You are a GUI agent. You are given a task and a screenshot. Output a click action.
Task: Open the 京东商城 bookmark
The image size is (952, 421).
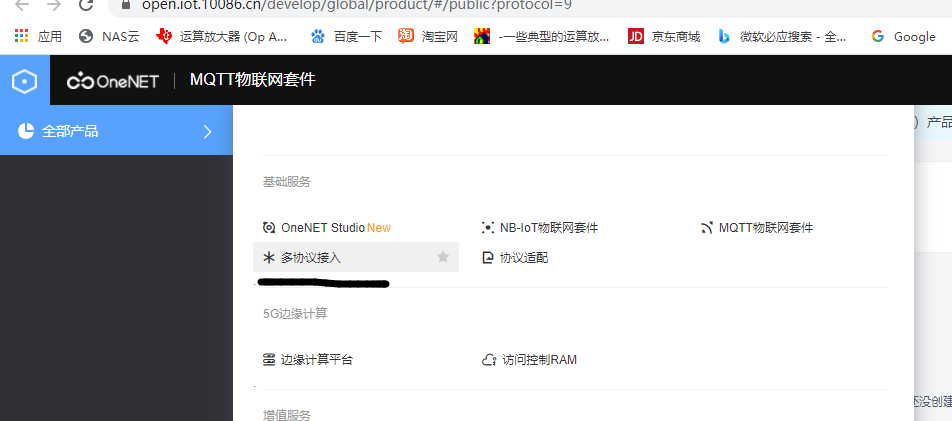pyautogui.click(x=664, y=36)
